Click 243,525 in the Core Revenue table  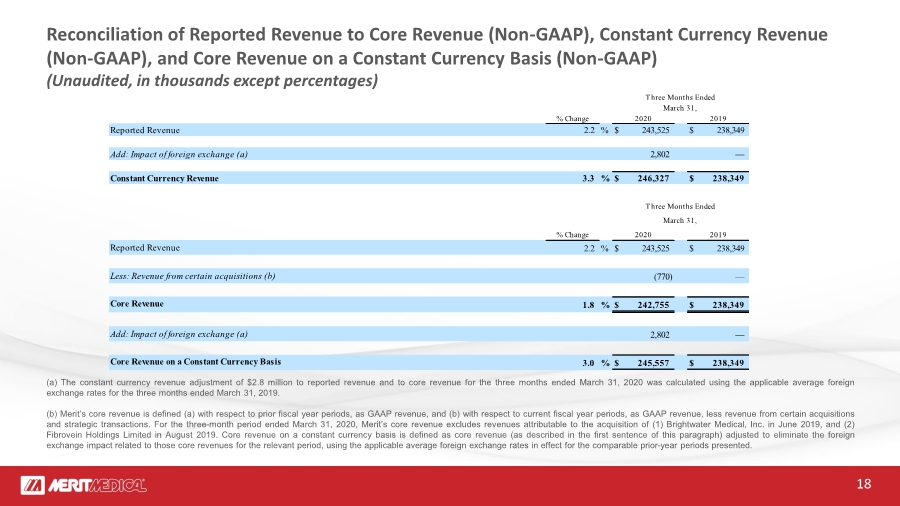(655, 248)
